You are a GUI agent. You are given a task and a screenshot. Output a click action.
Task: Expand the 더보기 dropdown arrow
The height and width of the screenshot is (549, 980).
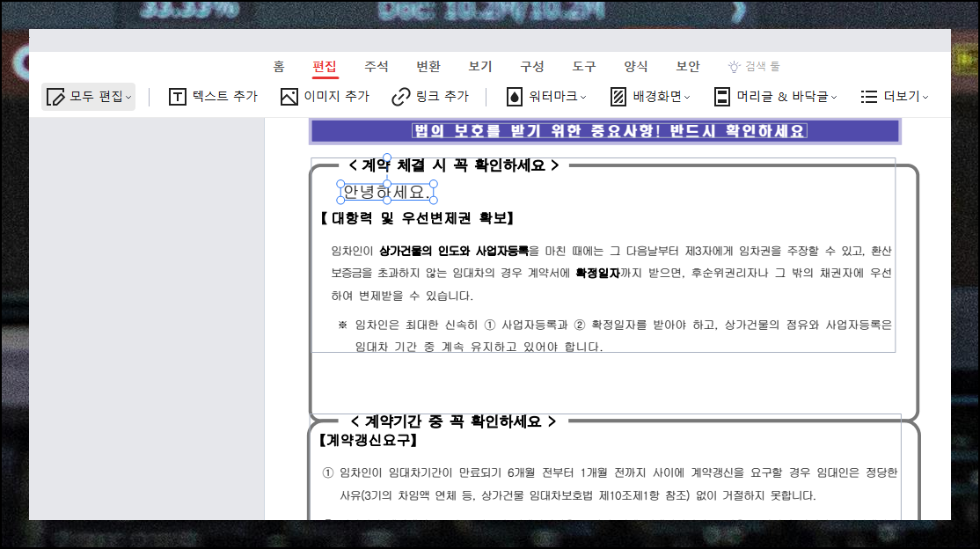click(x=925, y=98)
